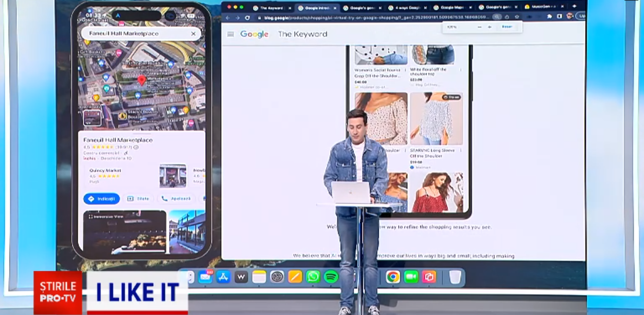
Task: Open the App Store from the dock
Action: [x=223, y=277]
